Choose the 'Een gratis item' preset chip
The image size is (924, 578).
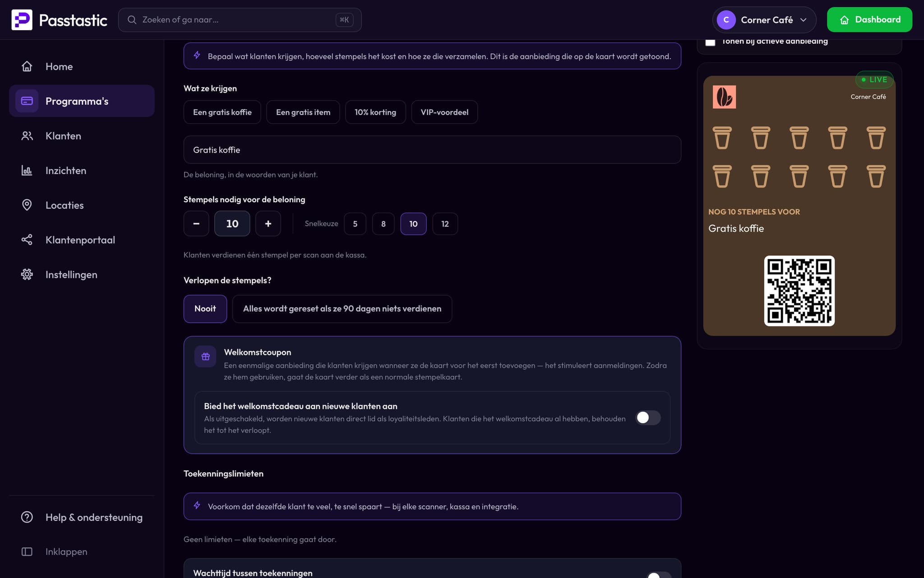pos(303,112)
